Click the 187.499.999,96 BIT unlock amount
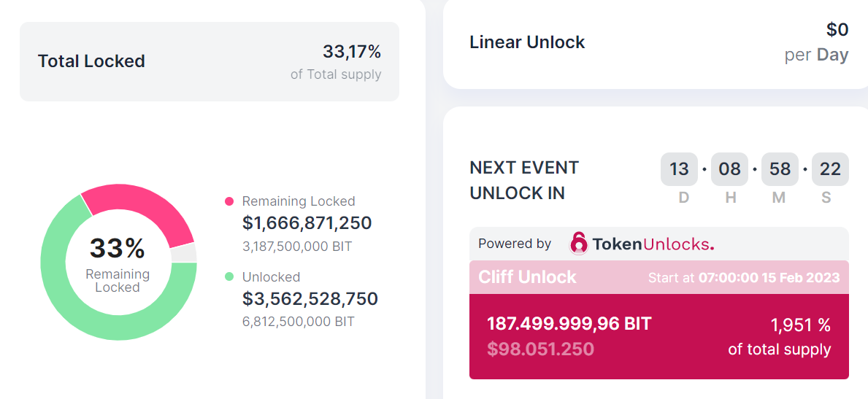Screen dimensions: 868x399 pos(569,325)
